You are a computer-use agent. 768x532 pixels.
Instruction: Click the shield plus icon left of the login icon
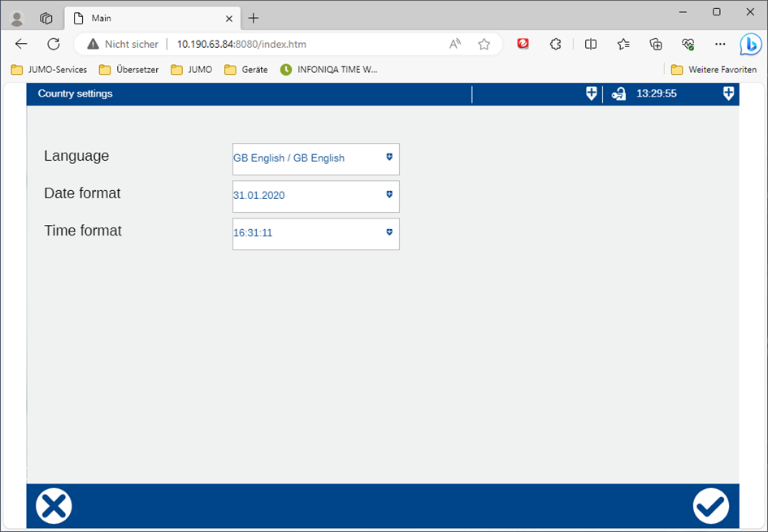pyautogui.click(x=592, y=94)
